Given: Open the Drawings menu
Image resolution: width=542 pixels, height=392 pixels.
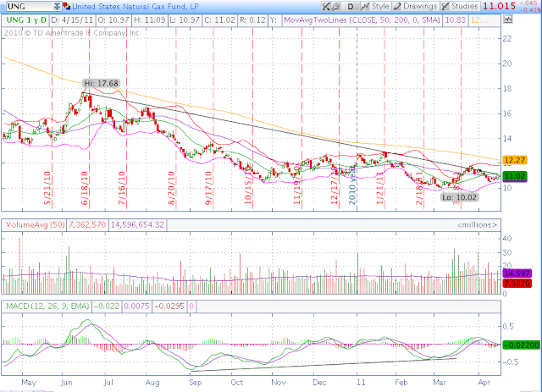Looking at the screenshot, I should [416, 6].
